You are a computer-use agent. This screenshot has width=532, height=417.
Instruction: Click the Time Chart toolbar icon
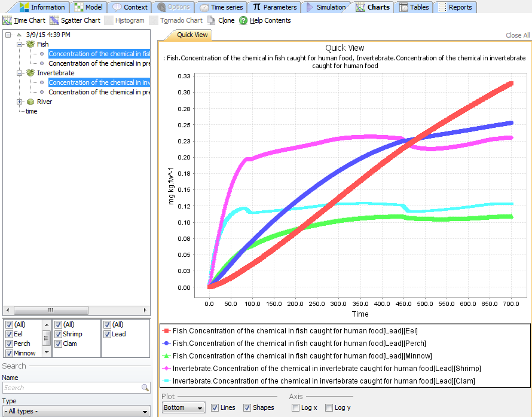(x=7, y=20)
